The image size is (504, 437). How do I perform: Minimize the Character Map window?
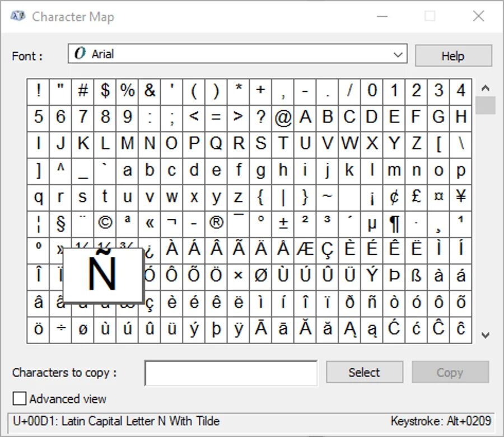tap(382, 16)
